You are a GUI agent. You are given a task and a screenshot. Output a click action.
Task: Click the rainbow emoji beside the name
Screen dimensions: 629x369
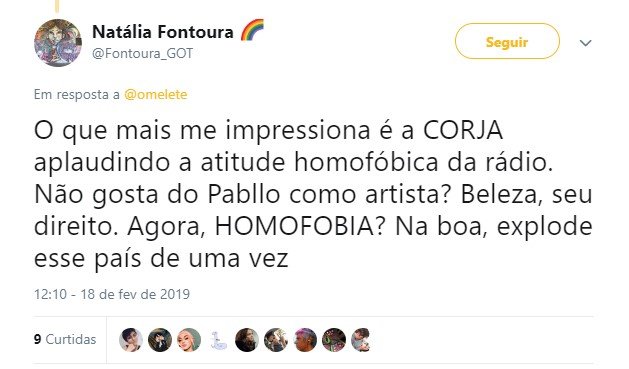point(252,30)
